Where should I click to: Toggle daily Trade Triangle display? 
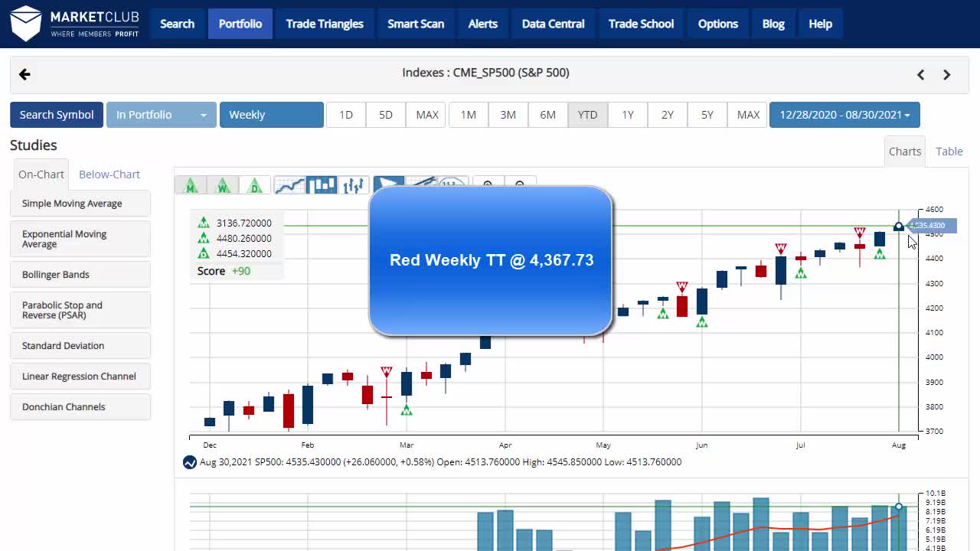255,185
